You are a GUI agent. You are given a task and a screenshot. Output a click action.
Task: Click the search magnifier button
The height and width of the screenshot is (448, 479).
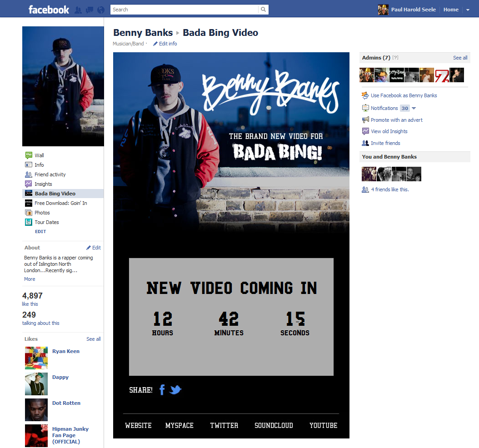pos(263,10)
